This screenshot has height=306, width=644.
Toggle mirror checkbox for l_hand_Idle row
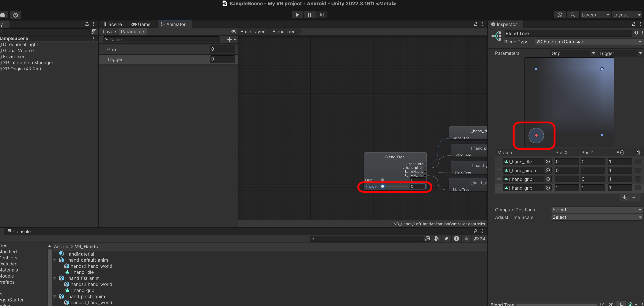638,162
